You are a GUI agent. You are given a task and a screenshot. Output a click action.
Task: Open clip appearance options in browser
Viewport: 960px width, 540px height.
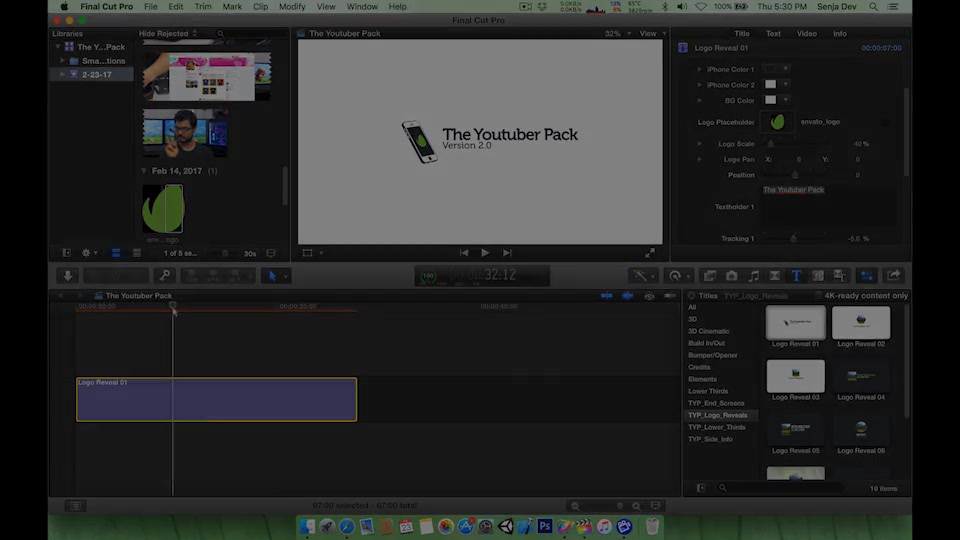click(x=271, y=253)
